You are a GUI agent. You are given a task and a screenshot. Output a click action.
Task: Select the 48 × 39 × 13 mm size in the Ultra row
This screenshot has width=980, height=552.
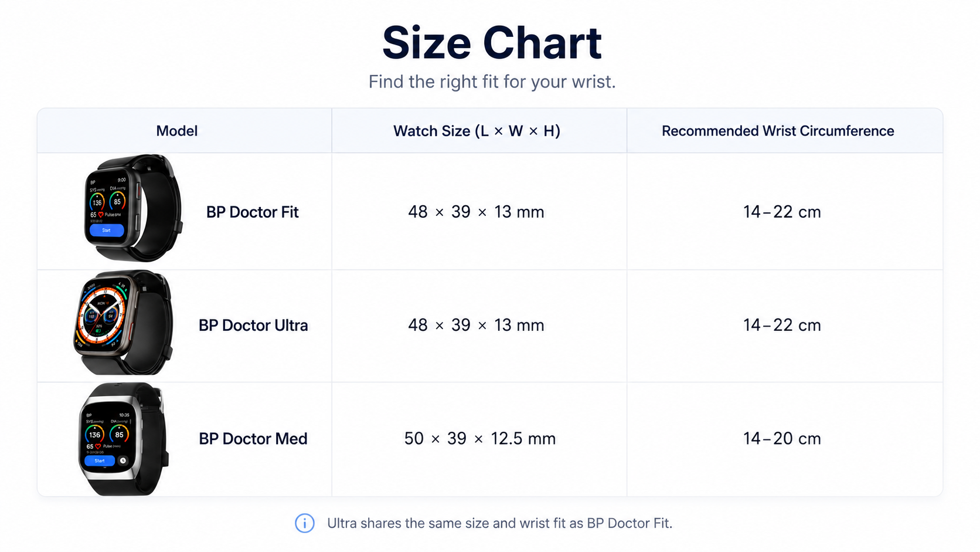tap(476, 325)
